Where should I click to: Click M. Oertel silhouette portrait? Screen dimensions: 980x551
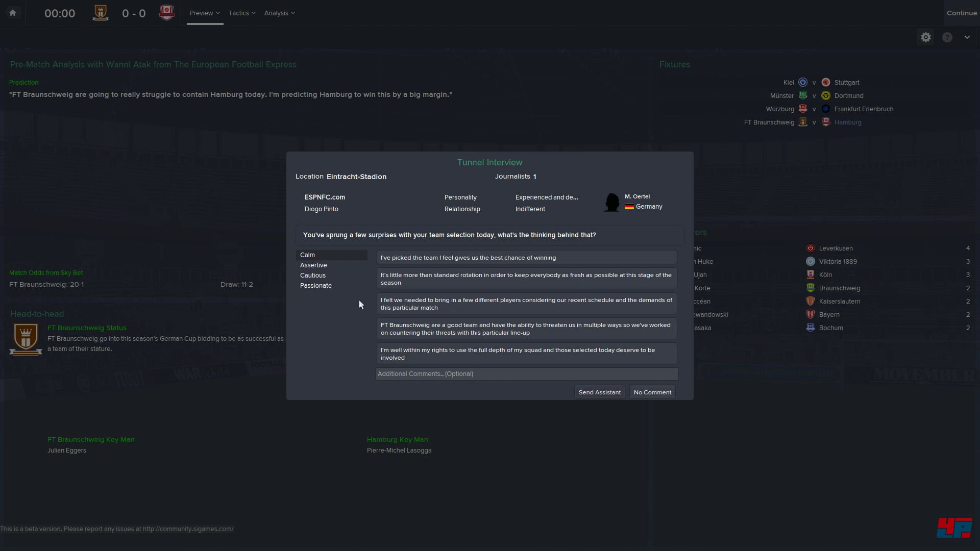[611, 202]
